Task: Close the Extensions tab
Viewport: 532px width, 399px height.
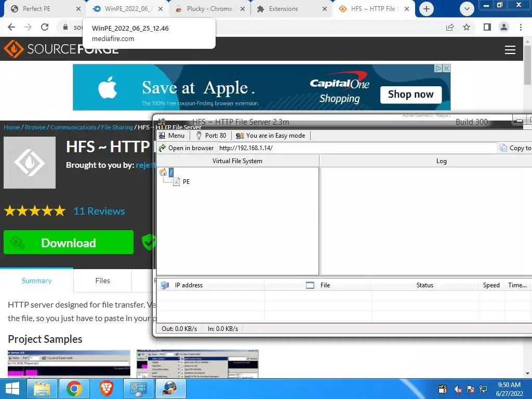Action: point(325,9)
